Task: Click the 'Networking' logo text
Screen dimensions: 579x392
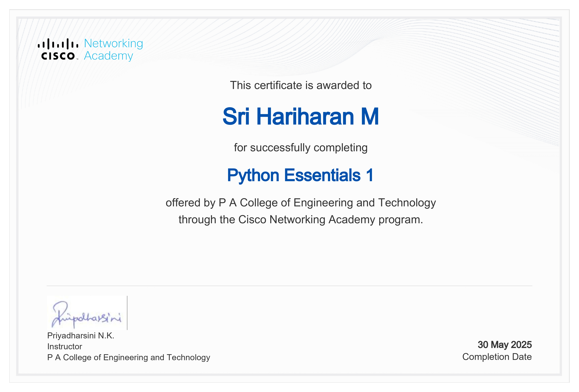Action: click(113, 44)
